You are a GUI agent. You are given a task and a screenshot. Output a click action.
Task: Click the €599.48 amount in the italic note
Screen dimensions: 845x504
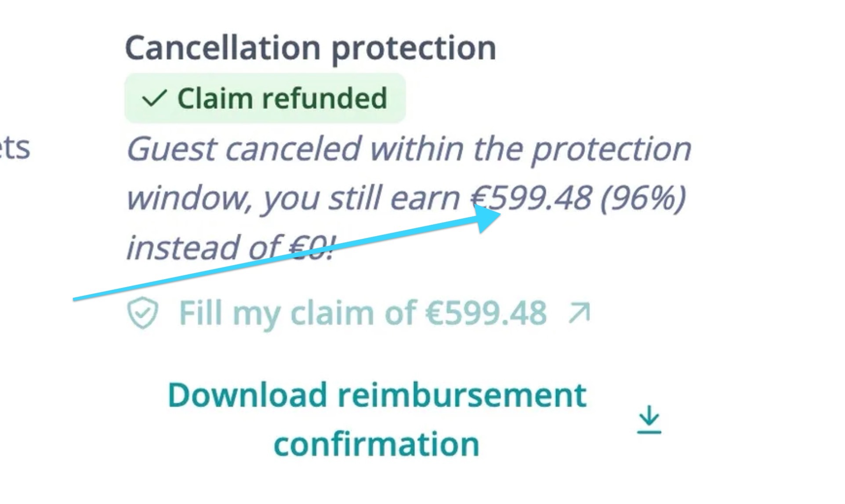coord(532,198)
